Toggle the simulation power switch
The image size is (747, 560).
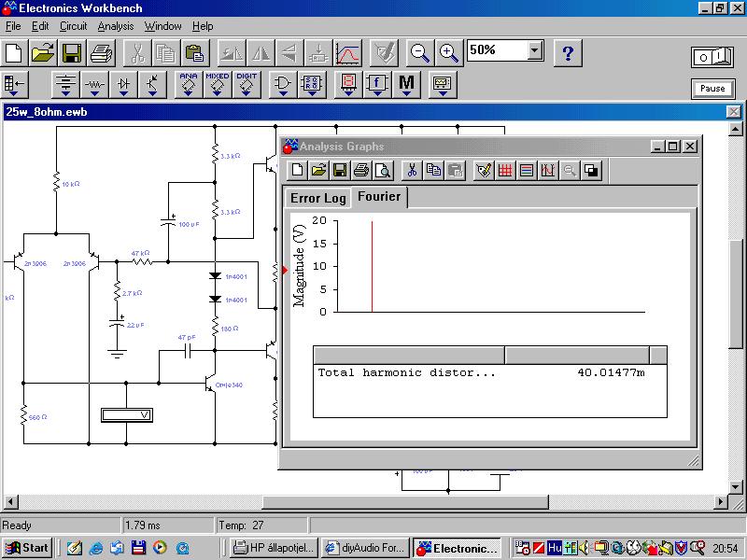pyautogui.click(x=712, y=58)
